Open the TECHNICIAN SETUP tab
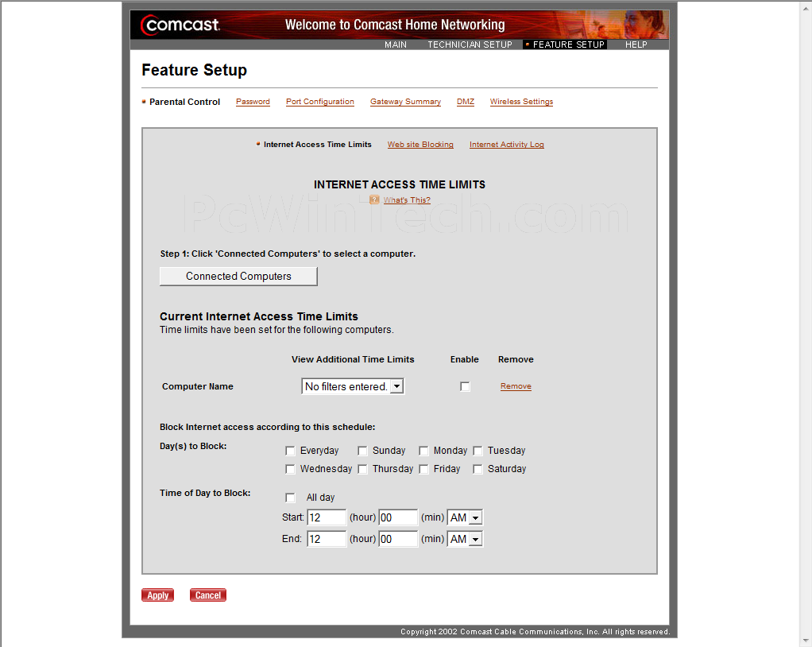Viewport: 812px width, 647px height. tap(470, 45)
